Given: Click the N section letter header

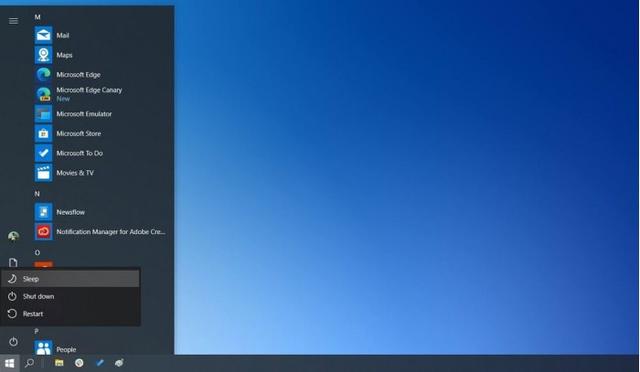Looking at the screenshot, I should point(37,194).
